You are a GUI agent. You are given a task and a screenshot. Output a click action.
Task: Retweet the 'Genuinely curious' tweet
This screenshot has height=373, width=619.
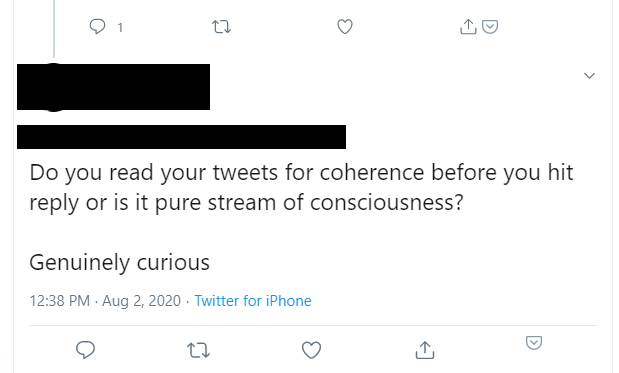click(198, 350)
